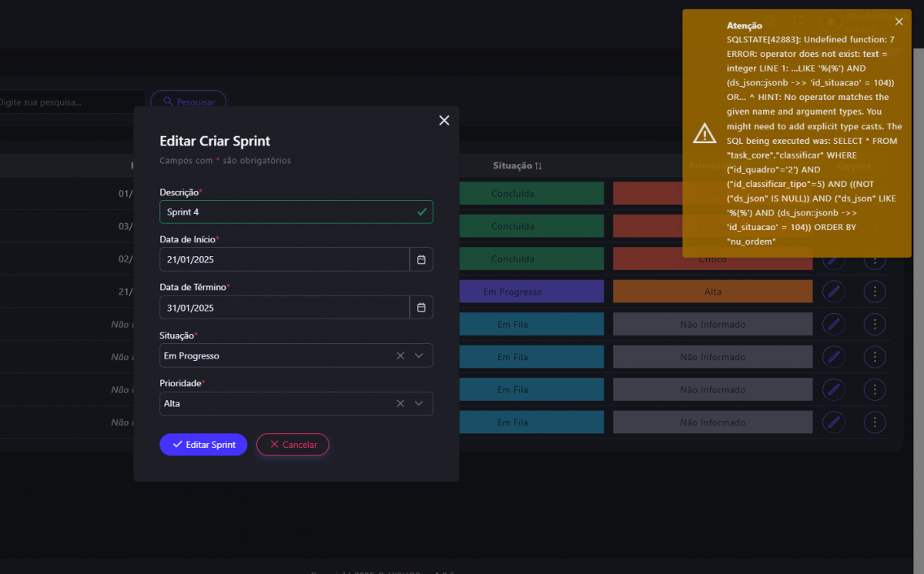924x574 pixels.
Task: Expand the Situação dropdown chevron
Action: coord(419,355)
